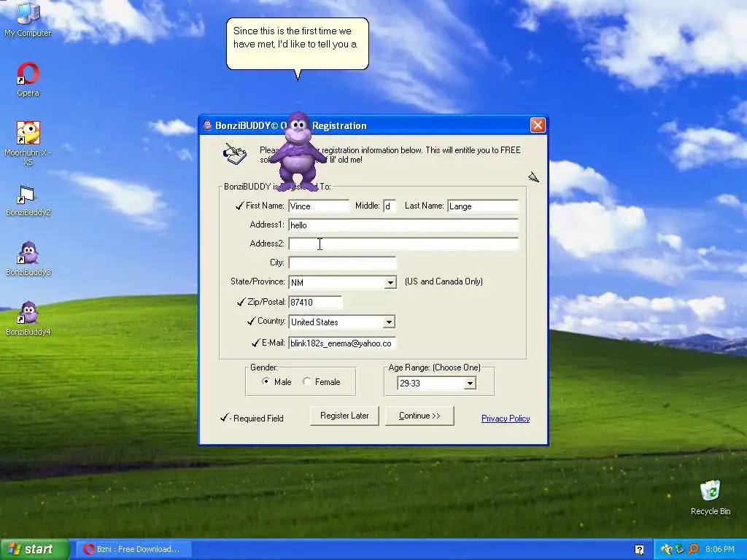Click the 'Required Field' legend text
The width and height of the screenshot is (747, 560).
coord(258,418)
